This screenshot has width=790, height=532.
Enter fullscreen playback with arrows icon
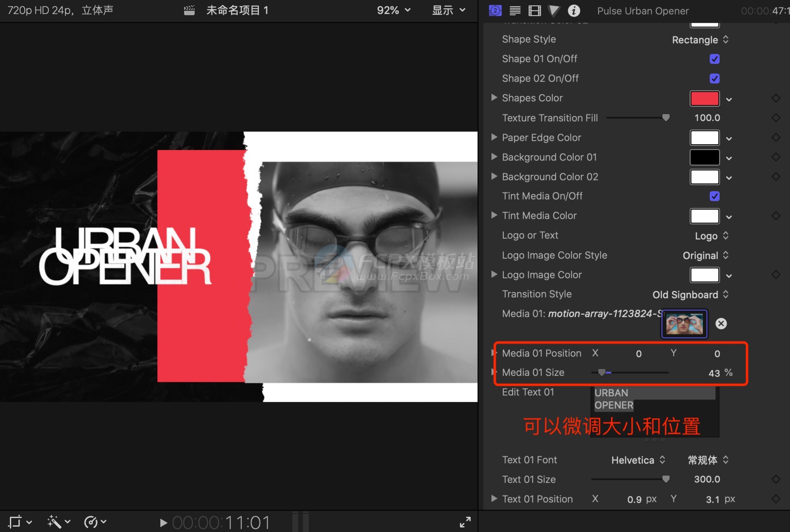(x=465, y=522)
